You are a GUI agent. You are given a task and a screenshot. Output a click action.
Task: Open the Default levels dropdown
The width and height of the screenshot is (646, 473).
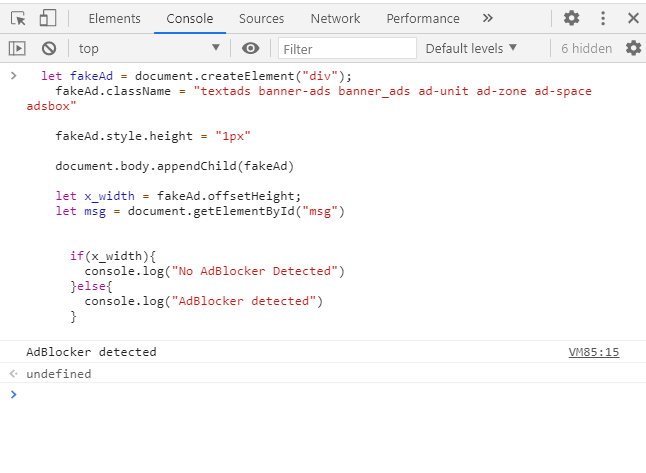coord(471,49)
